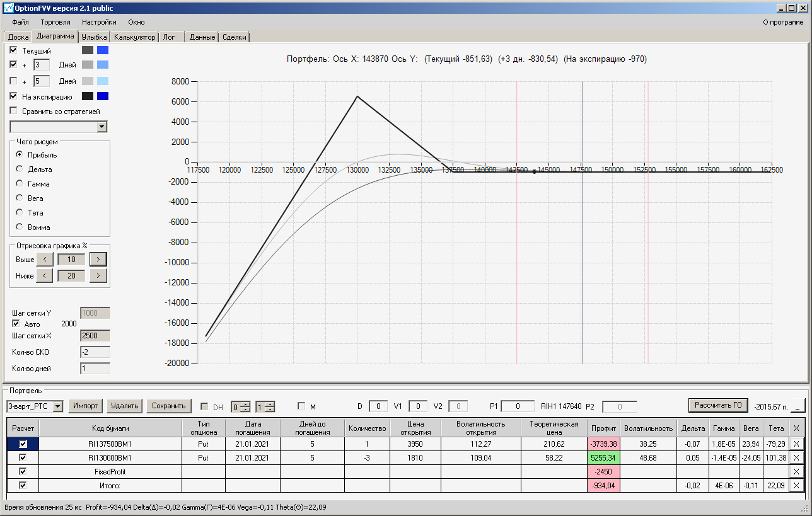Click the Удалить button
812x516 pixels.
pos(124,406)
